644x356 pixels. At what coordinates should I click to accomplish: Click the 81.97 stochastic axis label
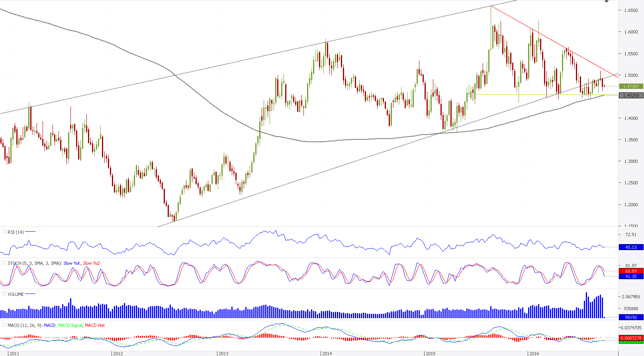[631, 266]
